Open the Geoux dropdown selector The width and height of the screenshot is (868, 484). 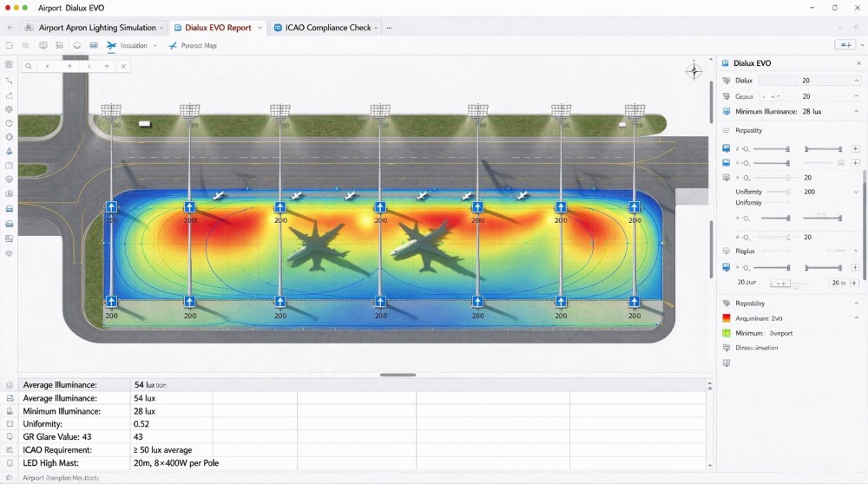point(771,96)
